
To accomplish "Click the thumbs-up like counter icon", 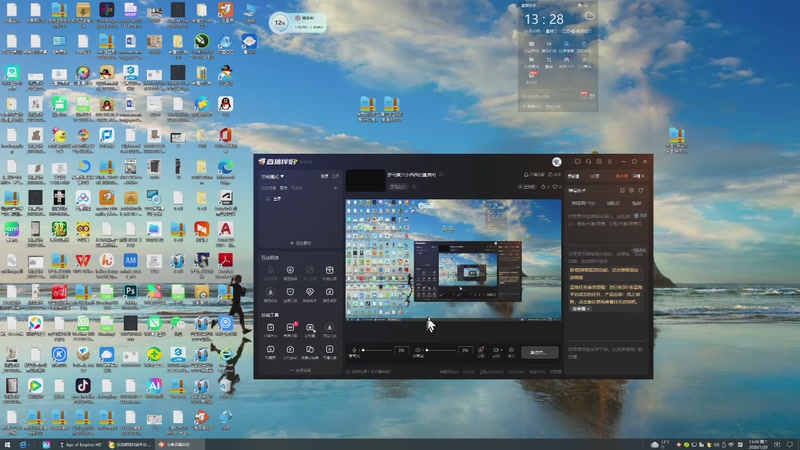I will [543, 187].
